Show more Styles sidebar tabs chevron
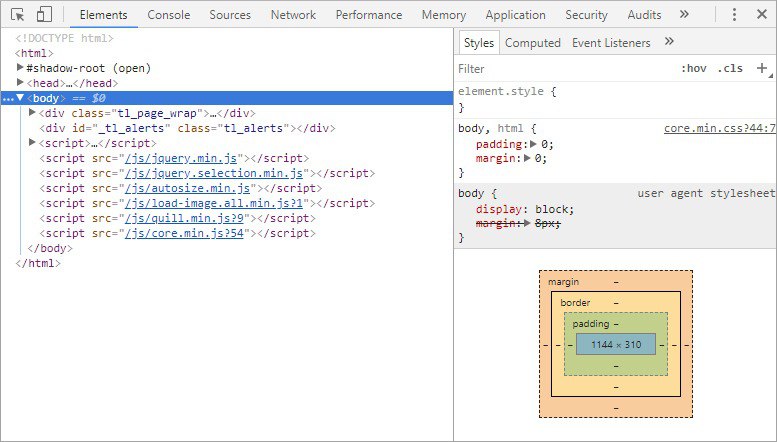The image size is (777, 442). click(669, 42)
